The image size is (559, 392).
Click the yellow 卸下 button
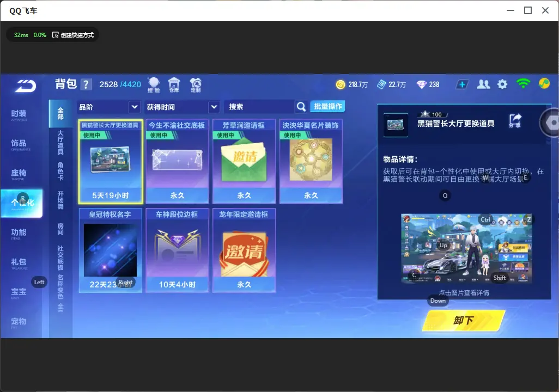click(x=464, y=320)
